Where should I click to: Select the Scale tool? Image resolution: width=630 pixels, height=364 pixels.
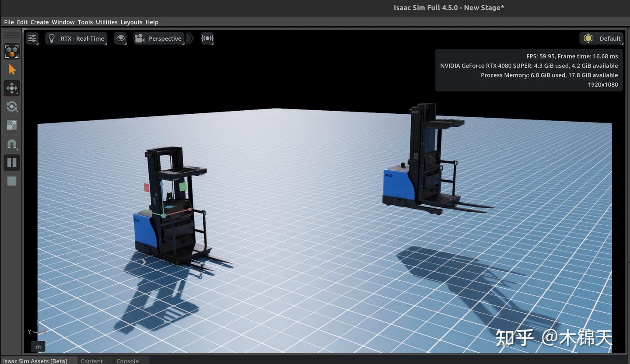pyautogui.click(x=12, y=125)
